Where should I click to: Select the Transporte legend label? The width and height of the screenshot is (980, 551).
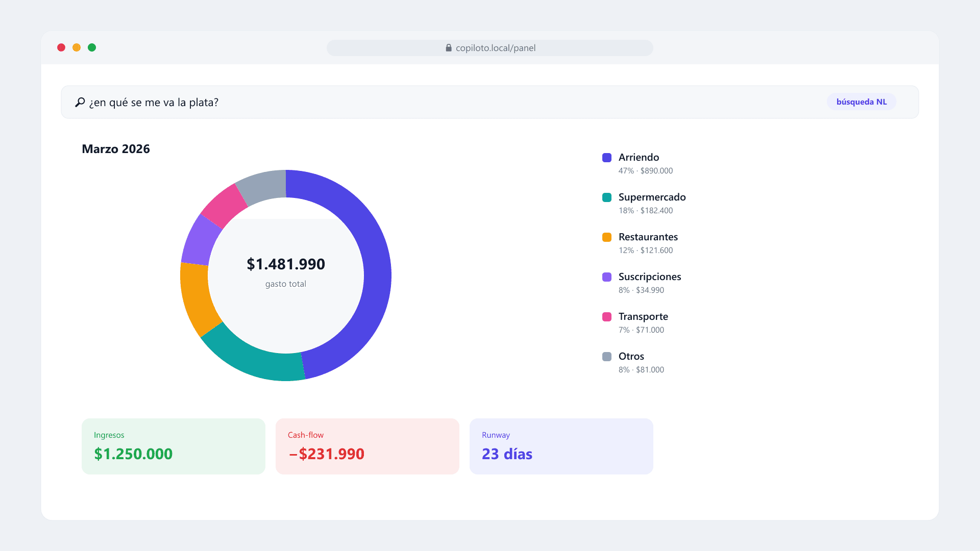coord(643,316)
